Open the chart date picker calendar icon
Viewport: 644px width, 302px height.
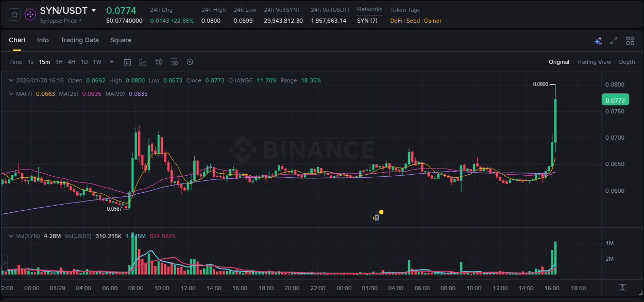tap(127, 62)
